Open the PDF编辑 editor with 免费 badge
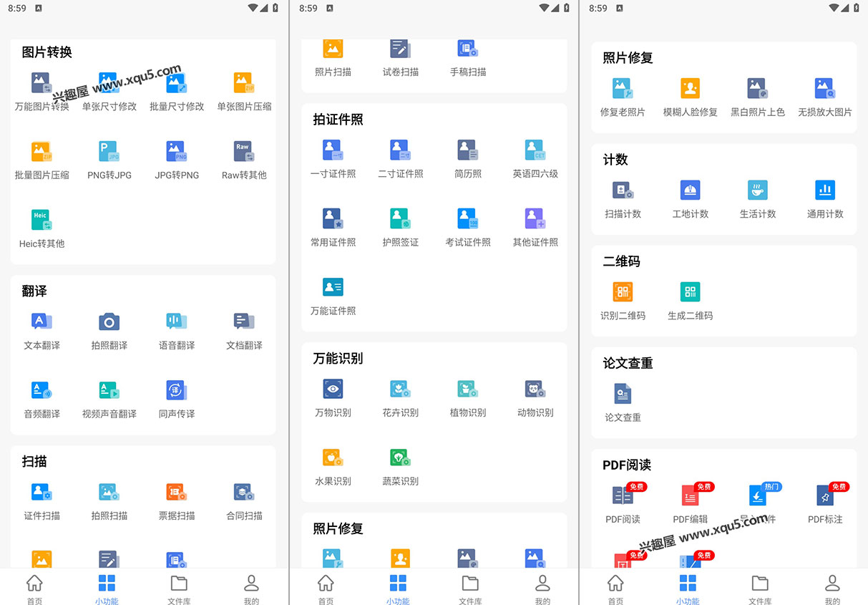The width and height of the screenshot is (868, 605). 690,496
